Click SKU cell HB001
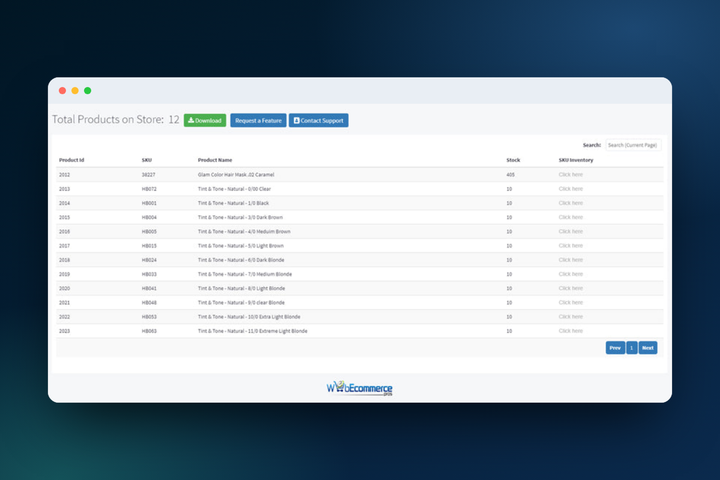Screen dimensions: 720x480 click(x=149, y=203)
